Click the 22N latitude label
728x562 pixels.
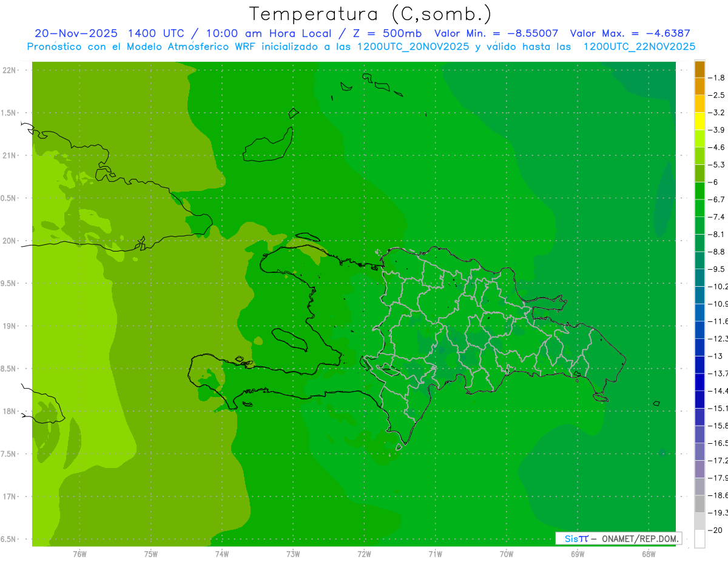(10, 70)
